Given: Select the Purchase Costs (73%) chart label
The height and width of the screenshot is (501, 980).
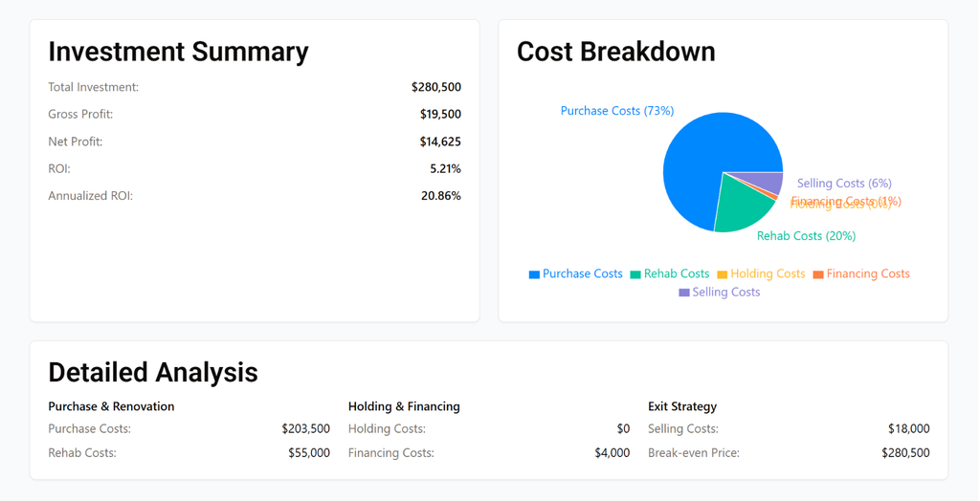Looking at the screenshot, I should pos(617,111).
